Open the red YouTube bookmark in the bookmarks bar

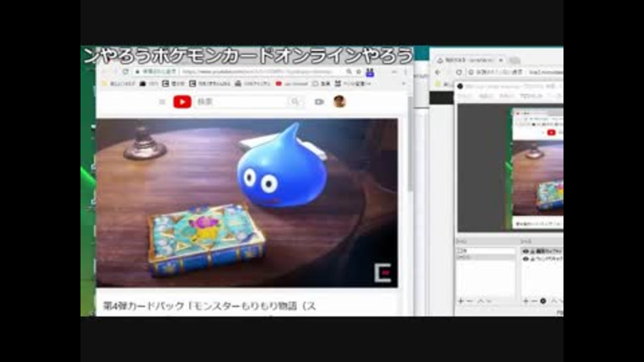(292, 84)
